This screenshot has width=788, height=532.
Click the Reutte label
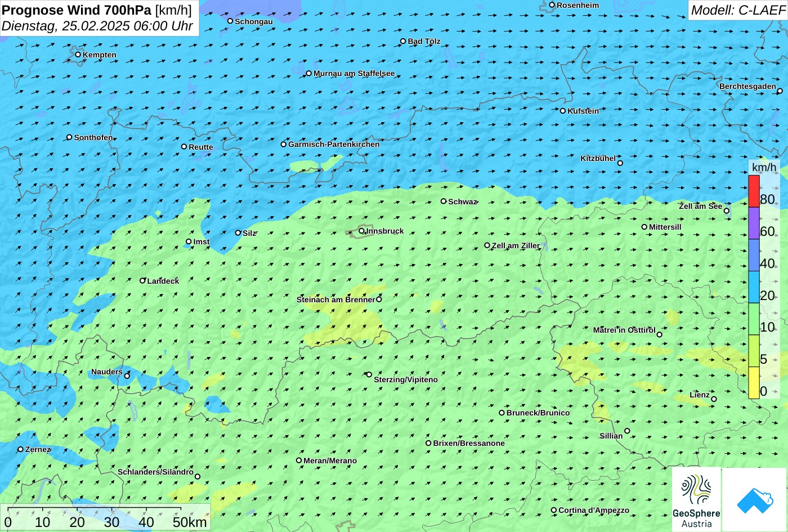click(201, 147)
